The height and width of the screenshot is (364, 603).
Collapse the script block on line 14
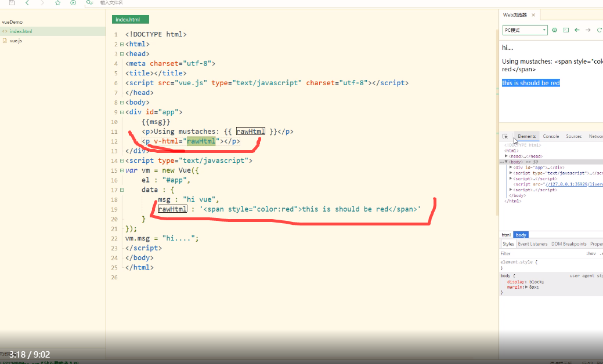pos(122,161)
